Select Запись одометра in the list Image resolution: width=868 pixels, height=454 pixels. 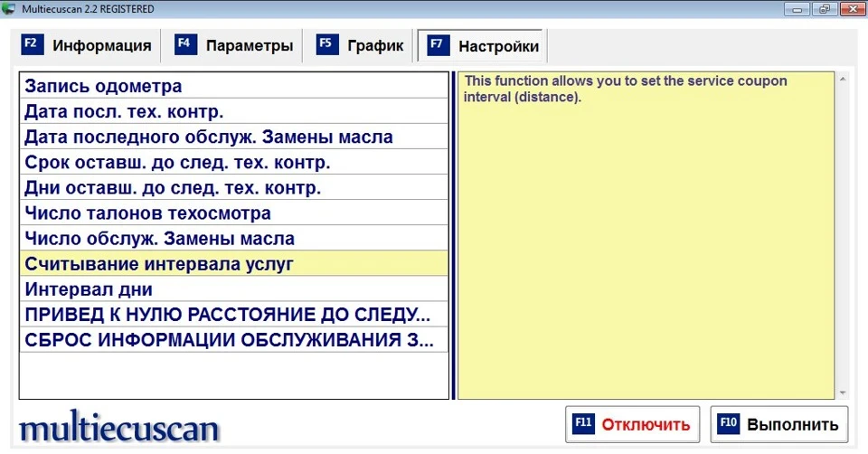233,86
